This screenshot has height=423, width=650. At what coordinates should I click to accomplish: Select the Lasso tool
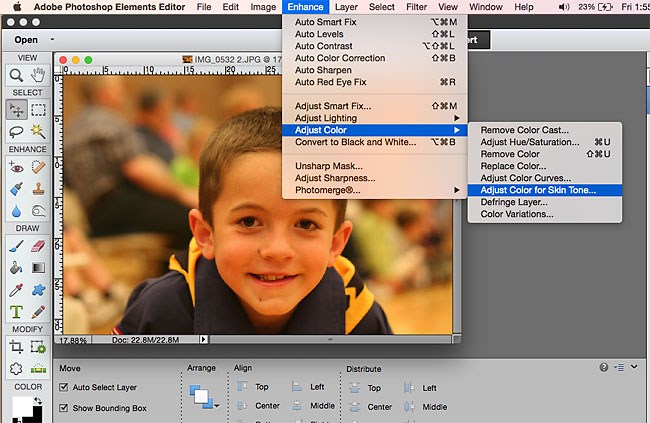click(17, 132)
